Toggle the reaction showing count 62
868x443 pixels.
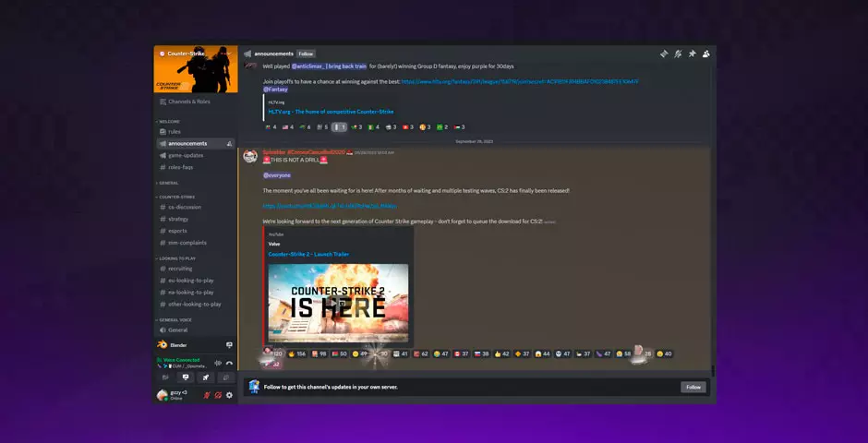tap(421, 354)
